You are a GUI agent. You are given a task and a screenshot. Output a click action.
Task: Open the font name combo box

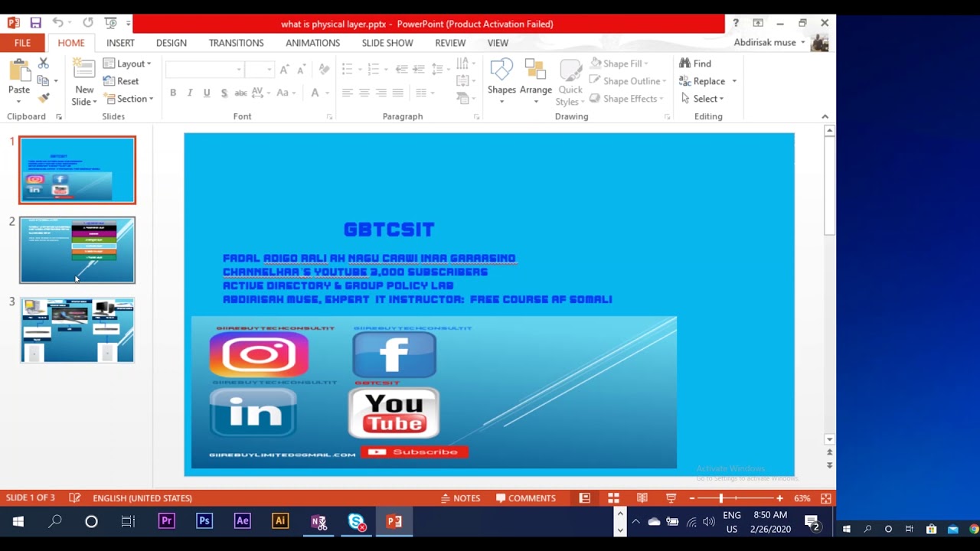click(204, 70)
